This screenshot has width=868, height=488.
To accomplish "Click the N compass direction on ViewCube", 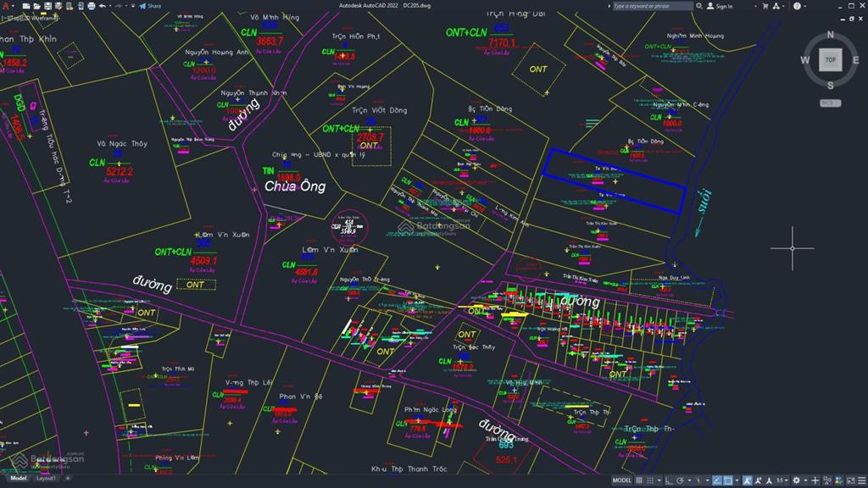I will (x=831, y=35).
